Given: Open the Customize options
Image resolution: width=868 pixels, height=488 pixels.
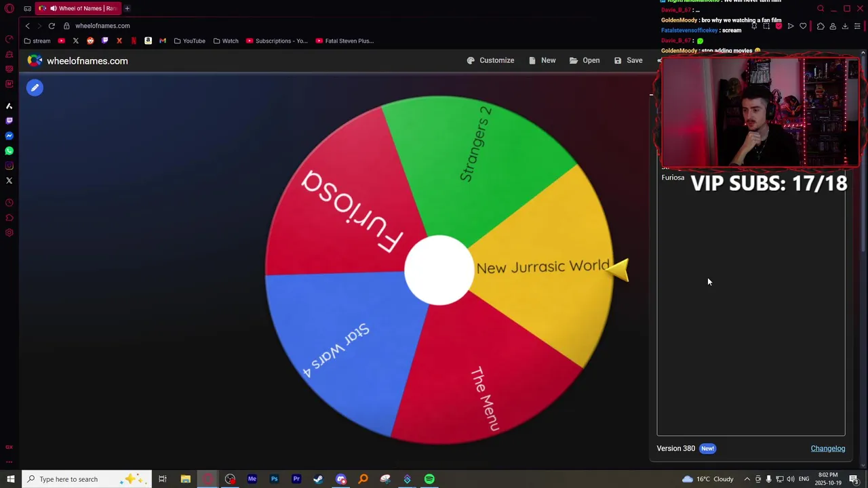Looking at the screenshot, I should (490, 60).
